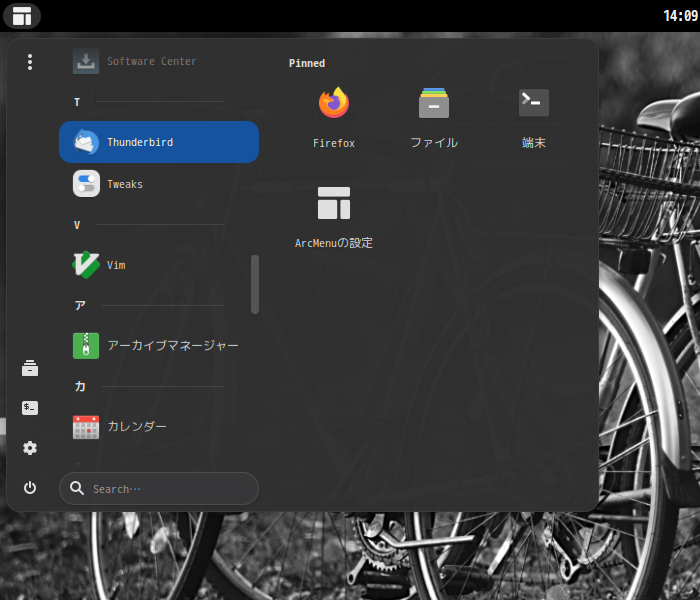Open アーカイブマネージャー archive manager
Viewport: 700px width, 600px height.
point(159,346)
